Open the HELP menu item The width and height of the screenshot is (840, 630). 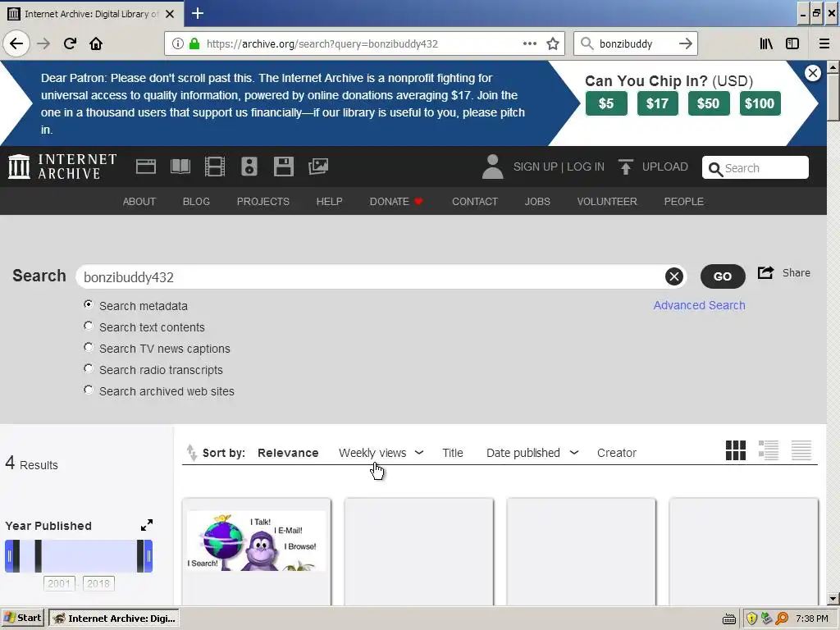coord(329,202)
